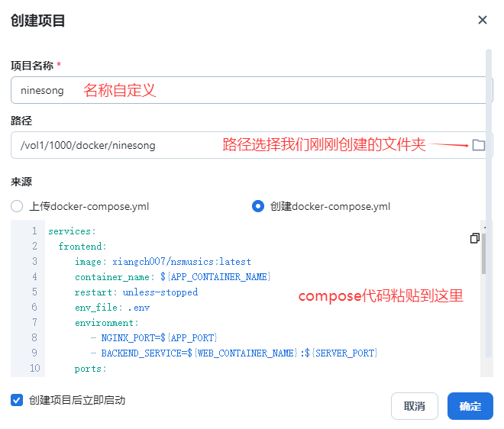Click the container_name line in the editor

[173, 277]
